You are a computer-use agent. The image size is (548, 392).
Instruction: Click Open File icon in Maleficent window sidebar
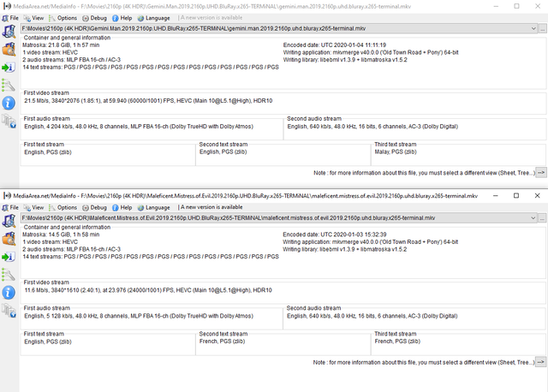(9, 221)
